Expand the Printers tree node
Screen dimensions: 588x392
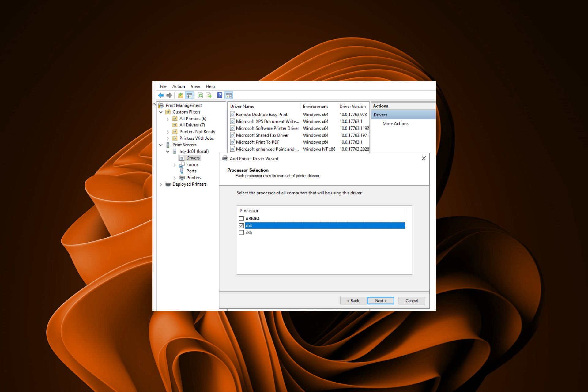click(x=175, y=178)
